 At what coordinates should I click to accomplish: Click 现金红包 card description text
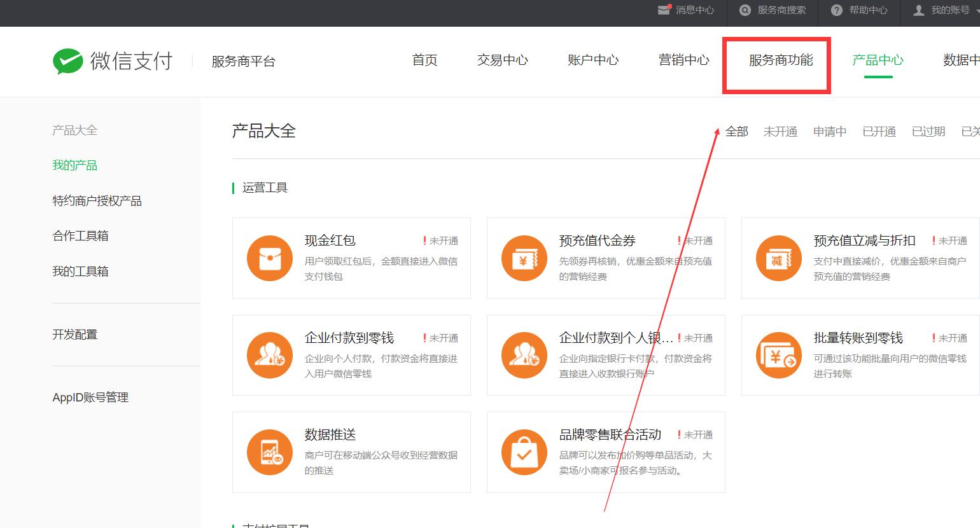[x=381, y=269]
